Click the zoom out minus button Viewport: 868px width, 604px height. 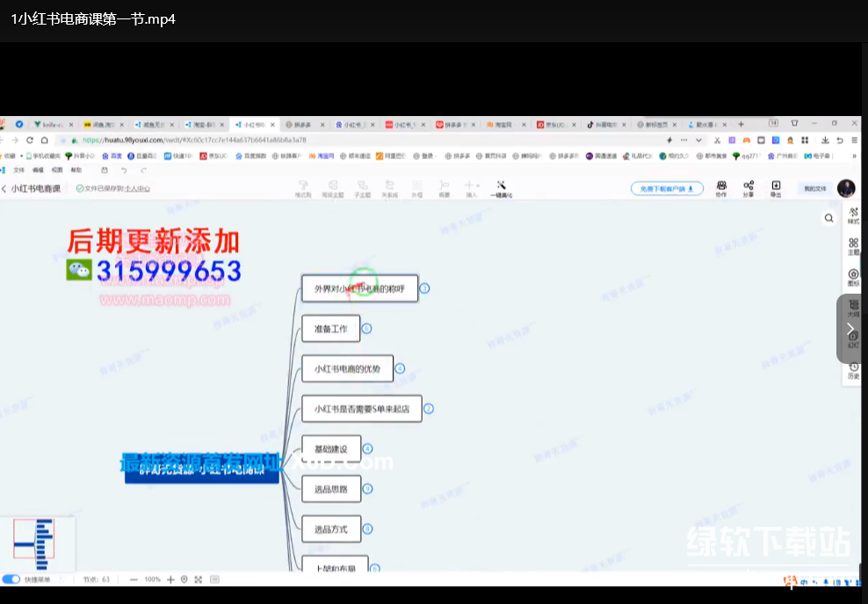coord(134,579)
